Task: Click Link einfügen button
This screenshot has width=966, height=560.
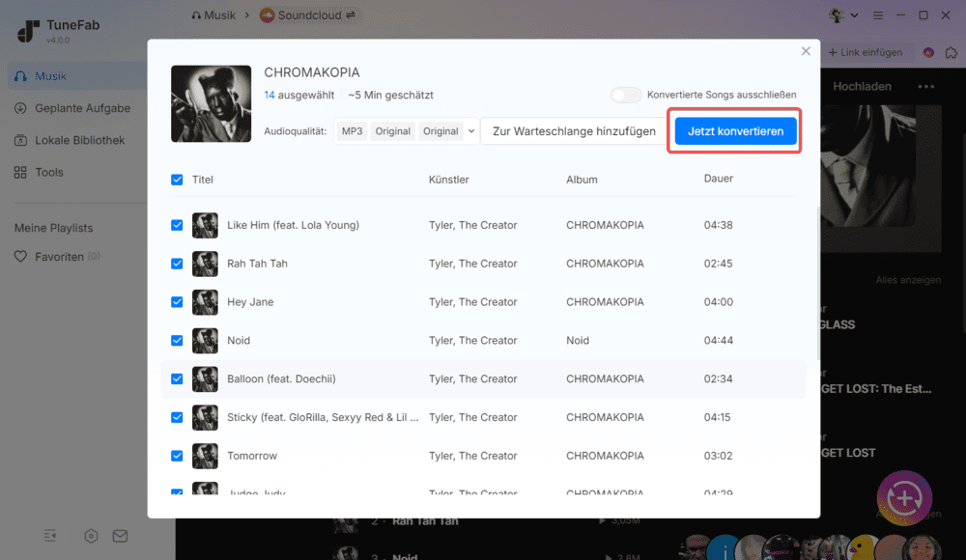Action: tap(865, 52)
